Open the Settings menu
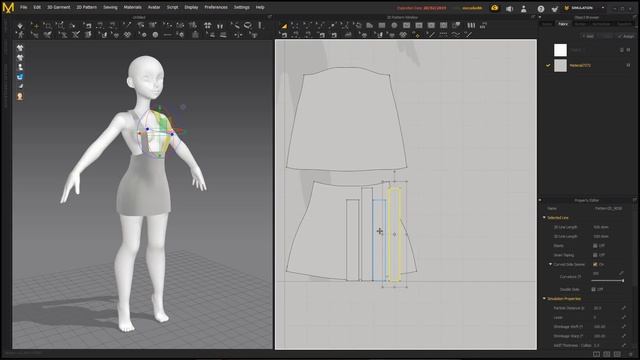 coord(242,7)
